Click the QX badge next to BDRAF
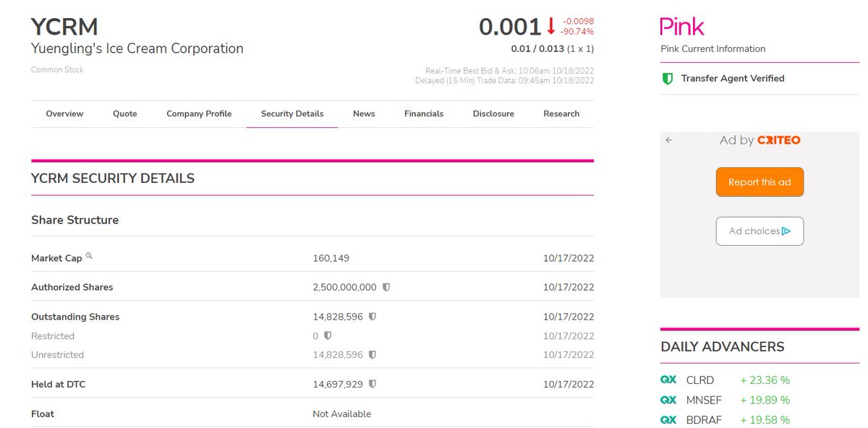 click(x=668, y=420)
